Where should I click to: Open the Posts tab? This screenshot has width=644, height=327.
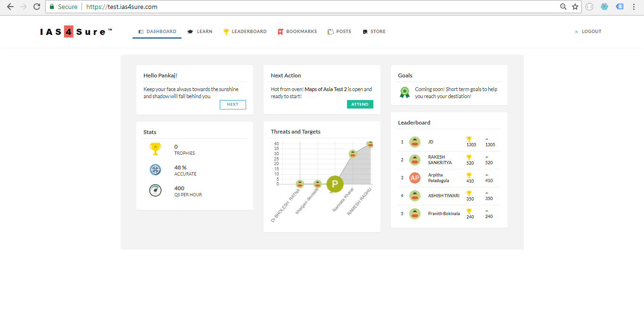[339, 32]
